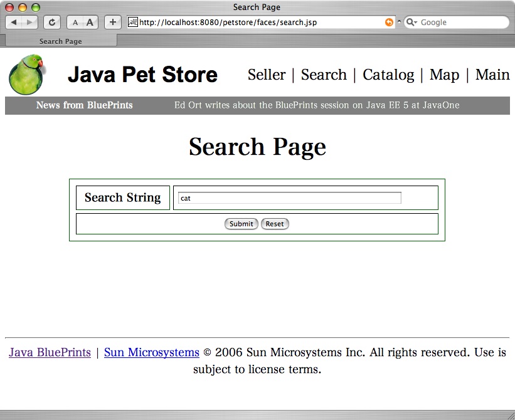Image resolution: width=515 pixels, height=420 pixels.
Task: Click the plus add bookmark button
Action: [112, 23]
